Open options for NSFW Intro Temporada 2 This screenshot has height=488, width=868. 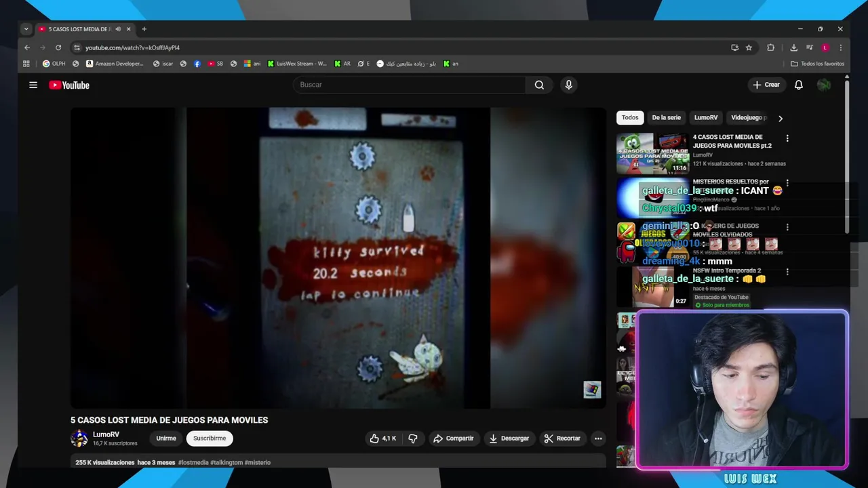coord(787,272)
